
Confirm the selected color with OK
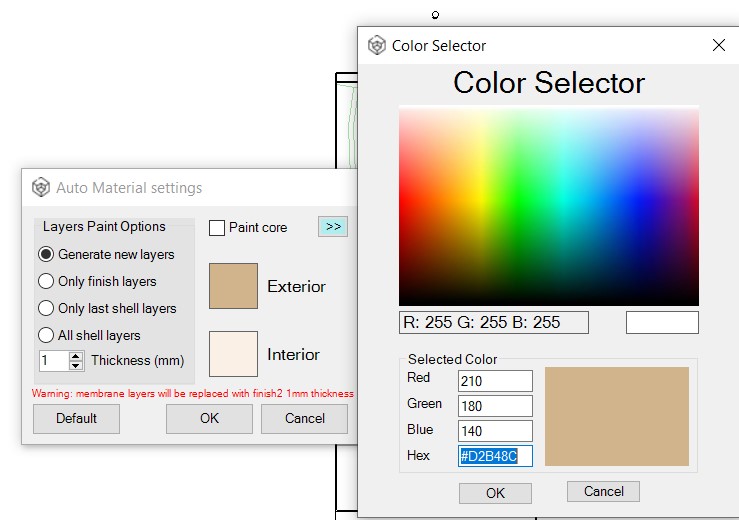(495, 493)
